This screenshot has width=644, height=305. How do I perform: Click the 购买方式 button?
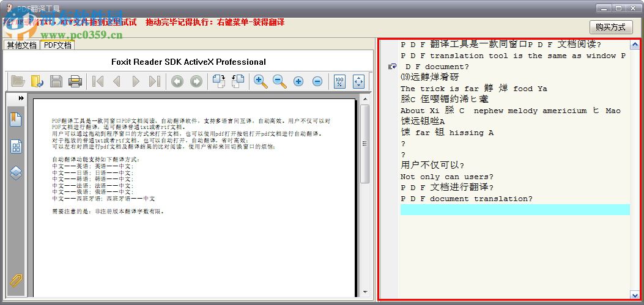coord(611,27)
